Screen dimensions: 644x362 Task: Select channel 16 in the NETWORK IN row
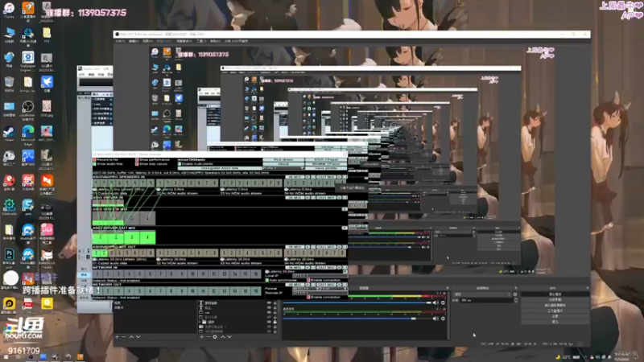coord(256,274)
